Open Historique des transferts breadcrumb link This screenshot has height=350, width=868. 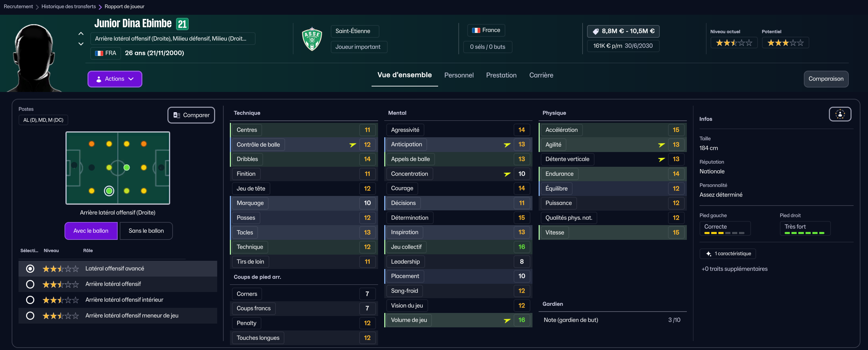click(x=69, y=7)
